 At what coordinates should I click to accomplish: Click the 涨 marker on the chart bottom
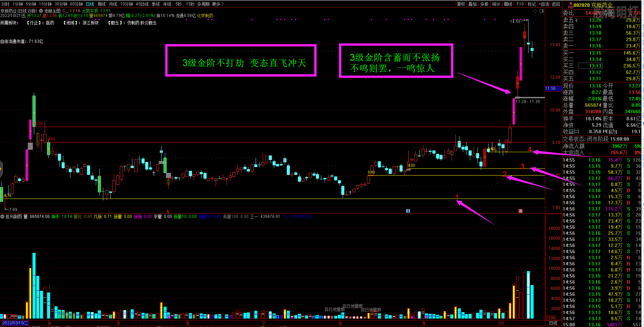click(520, 211)
